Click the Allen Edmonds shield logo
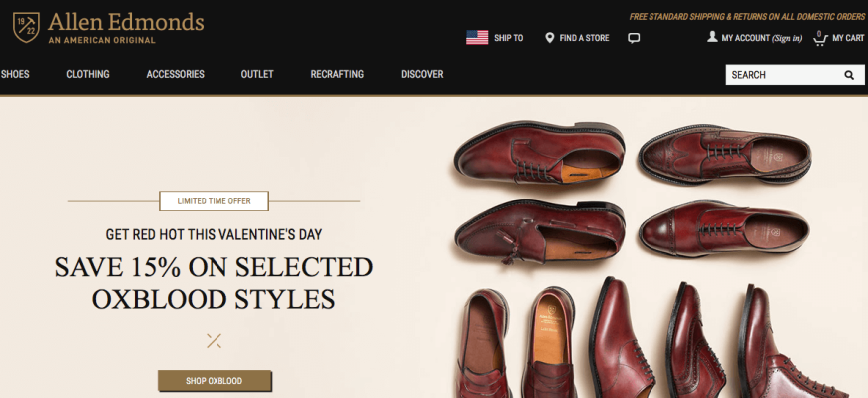This screenshot has width=868, height=398. pyautogui.click(x=26, y=27)
